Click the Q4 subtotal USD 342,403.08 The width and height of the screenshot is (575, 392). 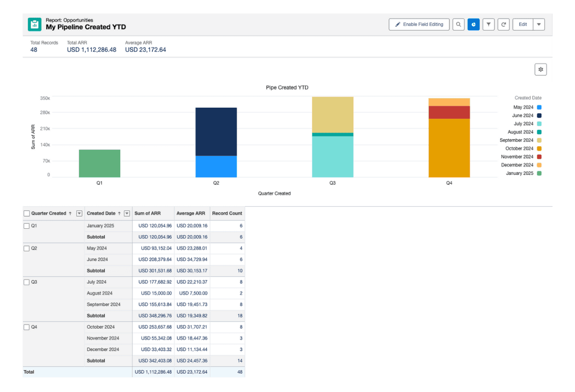pyautogui.click(x=155, y=361)
